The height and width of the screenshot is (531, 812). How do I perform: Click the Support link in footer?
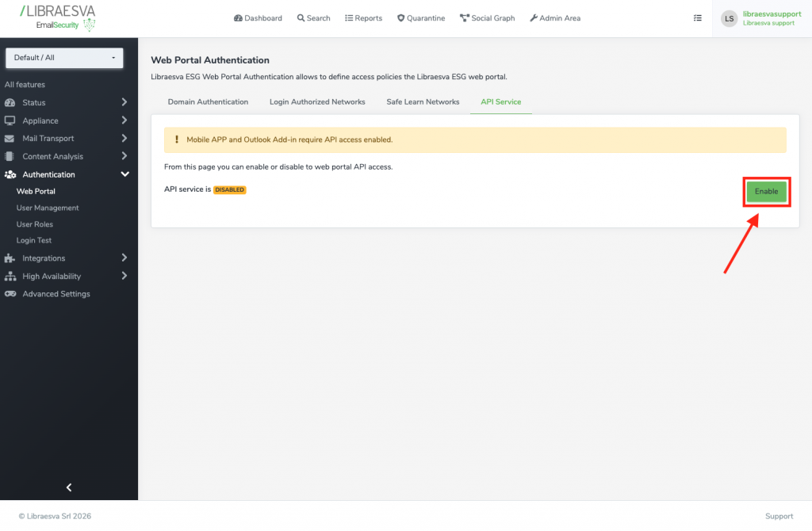pos(779,517)
